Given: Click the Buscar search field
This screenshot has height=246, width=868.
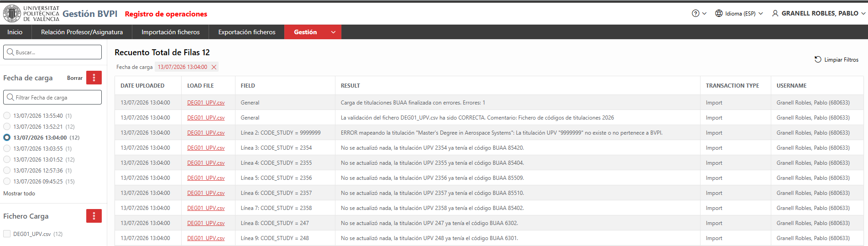Looking at the screenshot, I should point(52,52).
